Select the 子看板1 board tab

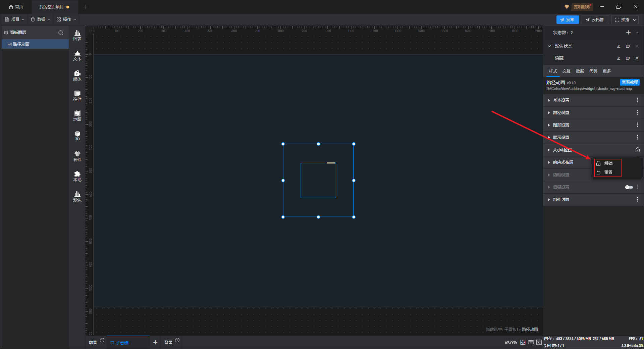tap(128, 342)
